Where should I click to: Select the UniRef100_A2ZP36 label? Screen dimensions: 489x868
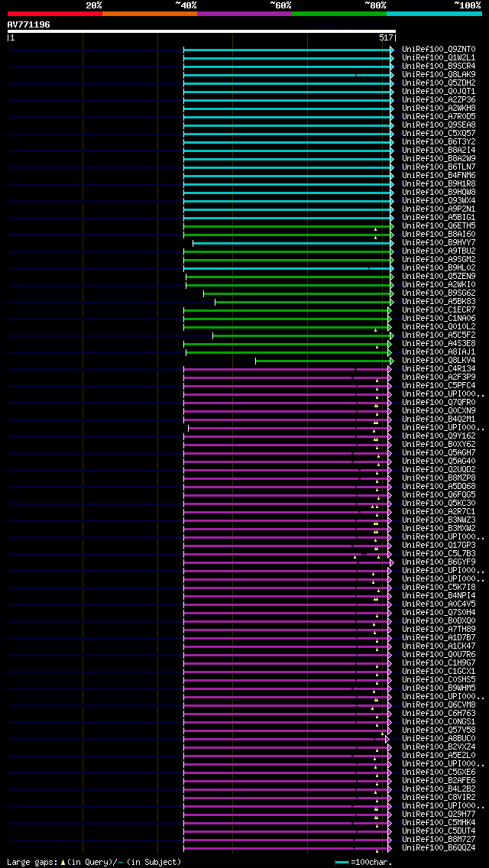pos(439,99)
